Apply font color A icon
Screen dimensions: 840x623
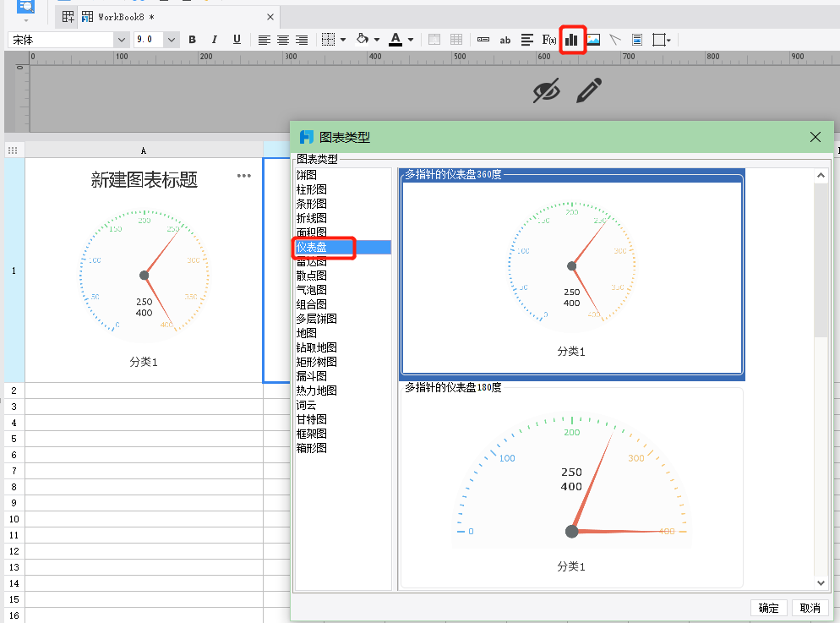pos(395,40)
